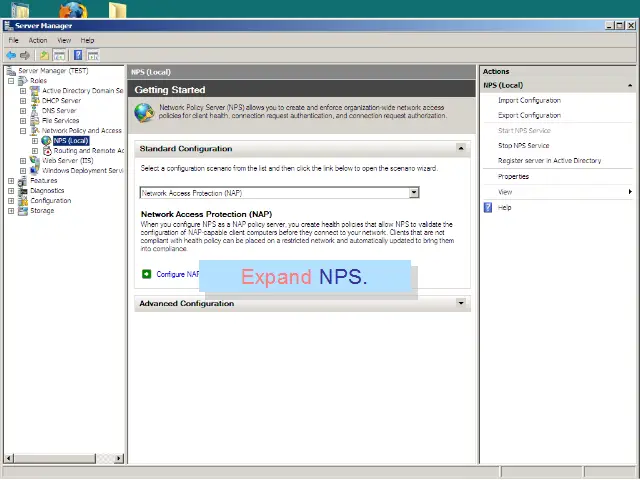
Task: Click Register server in Active Directory
Action: [x=549, y=160]
